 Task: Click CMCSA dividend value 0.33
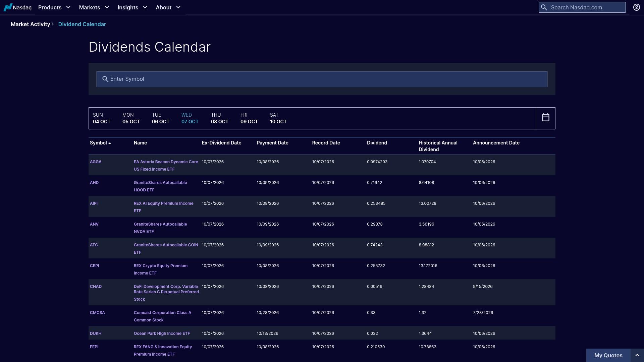pyautogui.click(x=371, y=313)
